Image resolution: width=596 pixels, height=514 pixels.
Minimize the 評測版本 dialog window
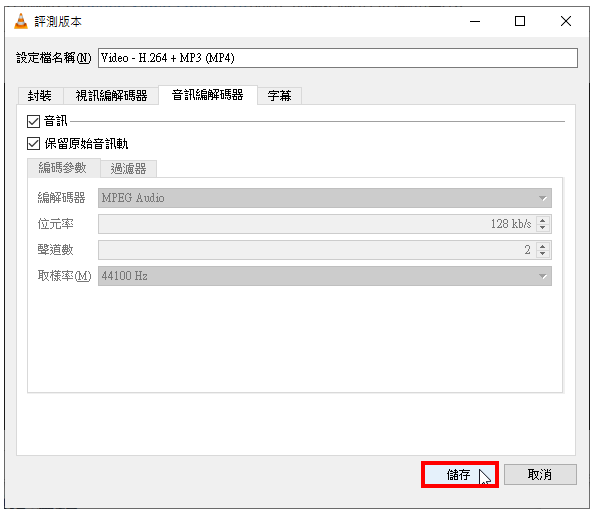[475, 21]
